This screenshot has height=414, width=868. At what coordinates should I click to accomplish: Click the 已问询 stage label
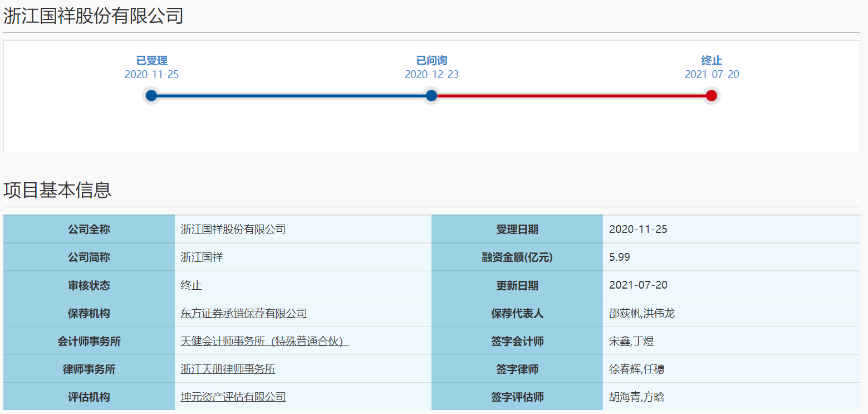click(x=432, y=61)
